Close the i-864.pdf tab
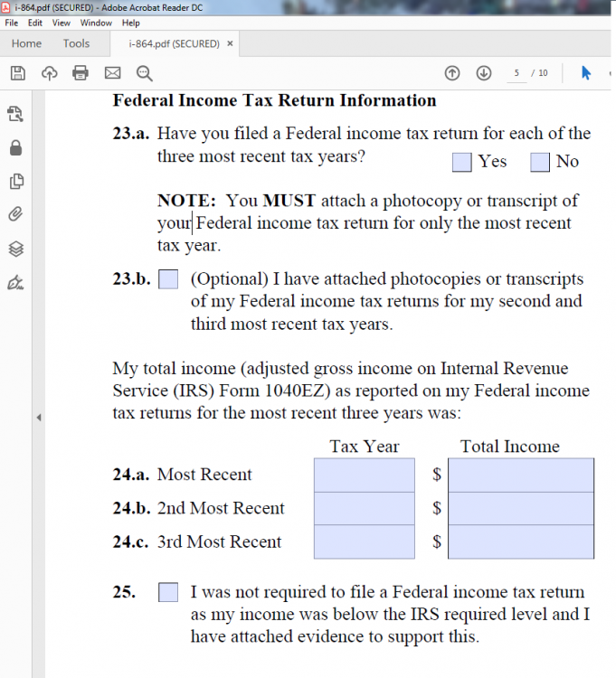This screenshot has width=616, height=678. (230, 43)
